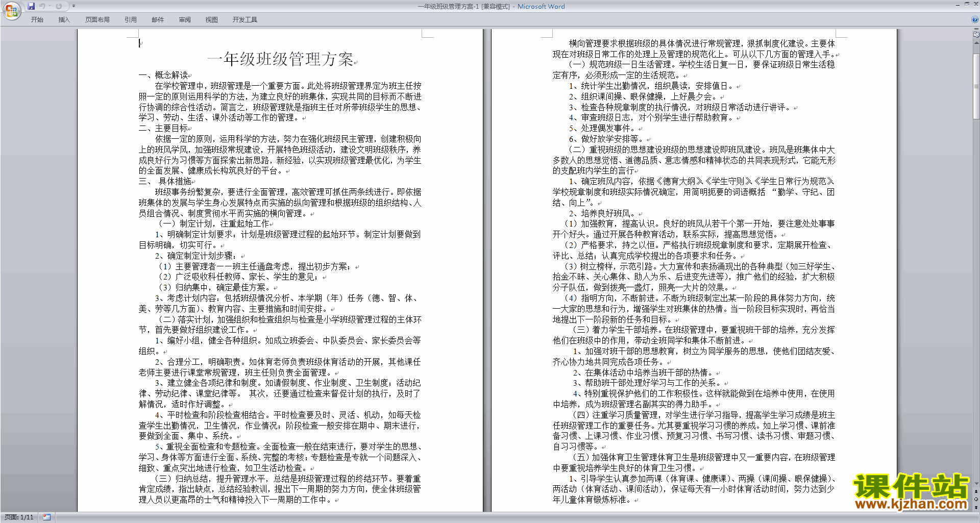
Task: Click the Previous Page double-arrow button
Action: point(976,491)
